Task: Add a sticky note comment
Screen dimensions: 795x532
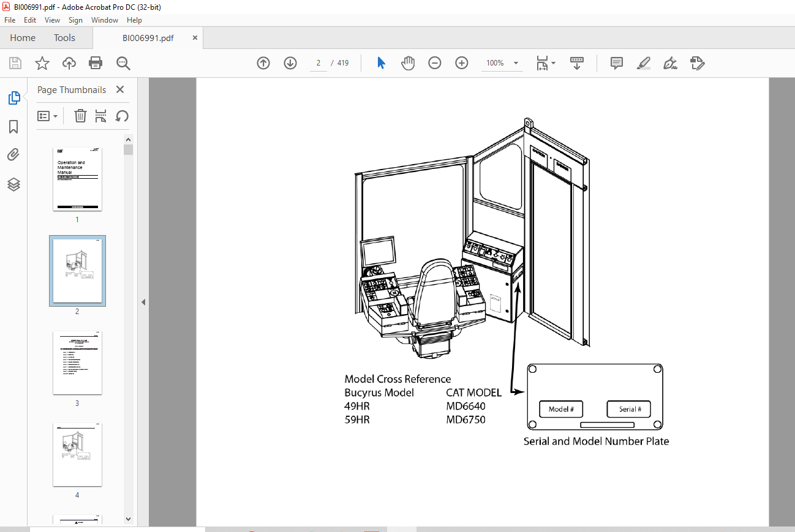Action: [x=617, y=63]
